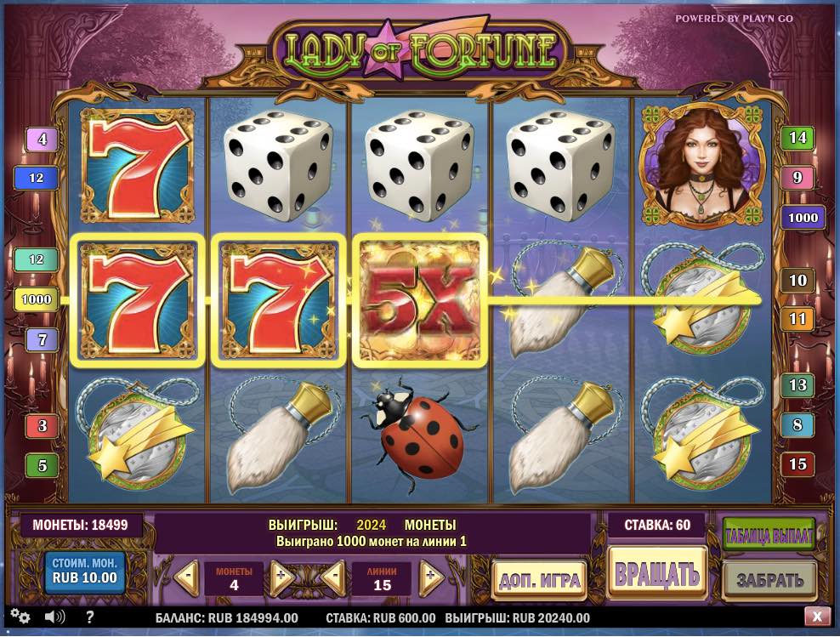This screenshot has height=637, width=840.
Task: Click the 5X multiplier wild symbol
Action: click(x=419, y=300)
